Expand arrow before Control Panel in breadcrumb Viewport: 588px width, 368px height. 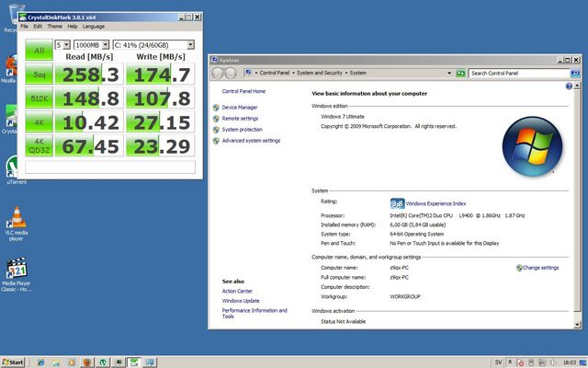pyautogui.click(x=256, y=74)
